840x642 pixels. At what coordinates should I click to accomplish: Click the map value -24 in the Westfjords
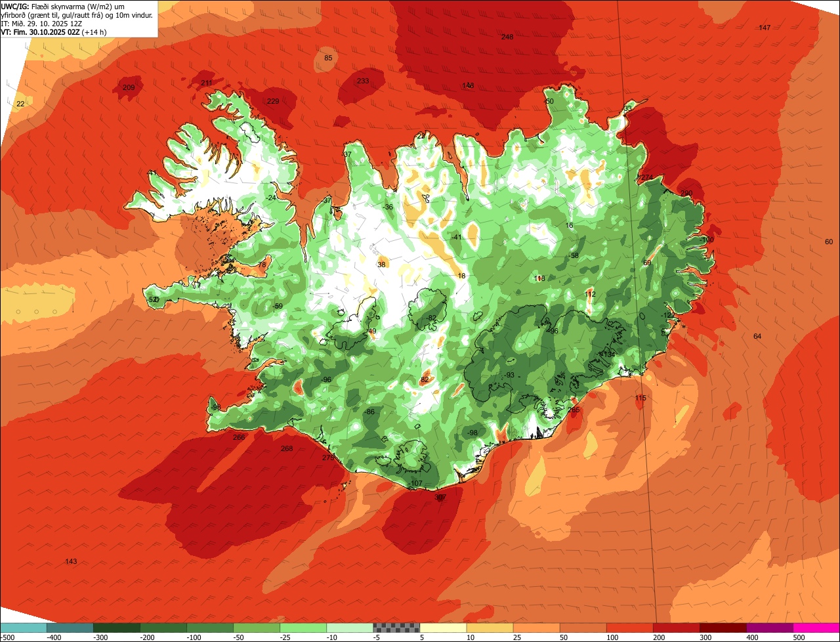271,198
